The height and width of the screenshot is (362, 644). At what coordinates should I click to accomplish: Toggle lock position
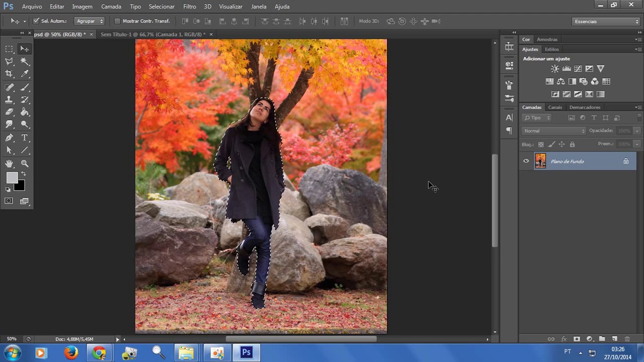[x=561, y=144]
